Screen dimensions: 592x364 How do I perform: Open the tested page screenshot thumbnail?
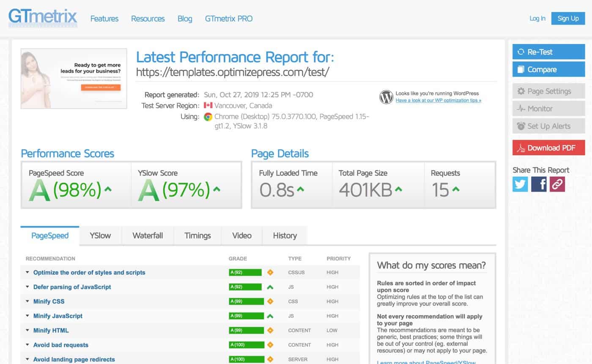(x=74, y=78)
